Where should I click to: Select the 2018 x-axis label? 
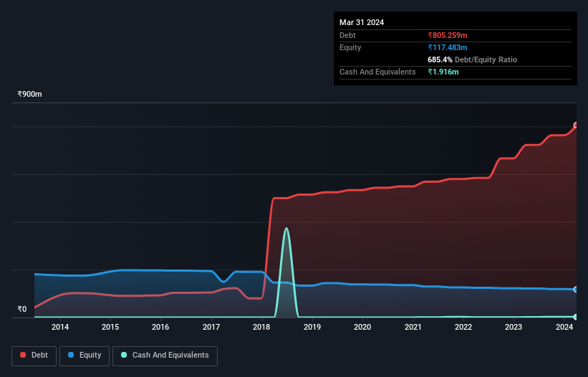tap(261, 327)
